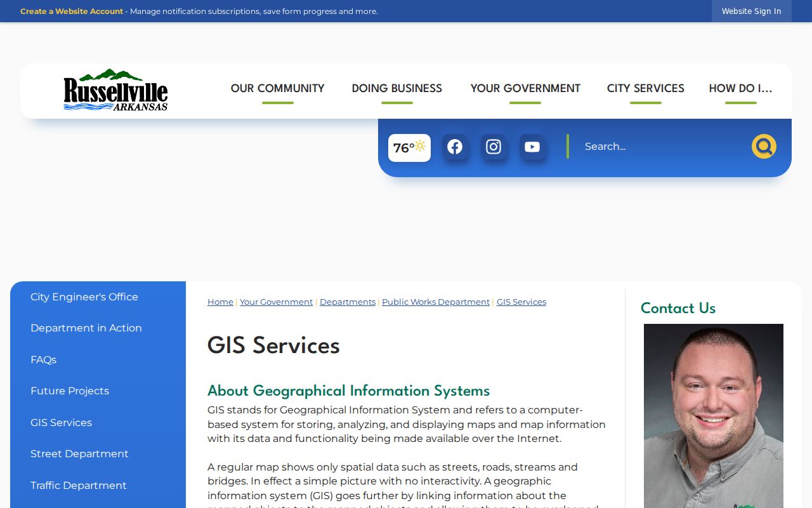Image resolution: width=812 pixels, height=508 pixels.
Task: Go home via Russellville Arkansas logo
Action: 115,90
